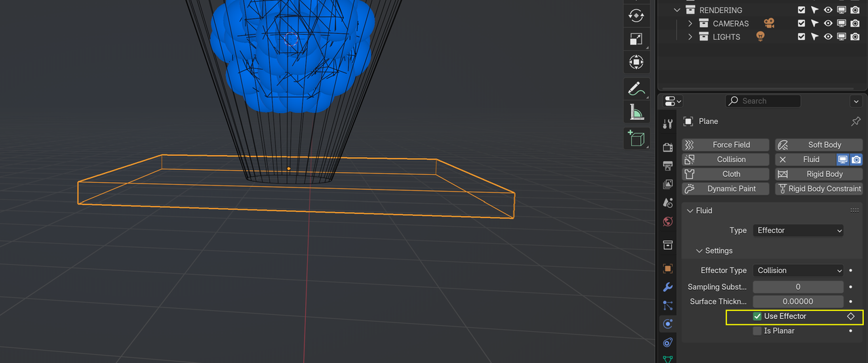Add Soft Body physics
This screenshot has height=363, width=868.
[x=819, y=145]
